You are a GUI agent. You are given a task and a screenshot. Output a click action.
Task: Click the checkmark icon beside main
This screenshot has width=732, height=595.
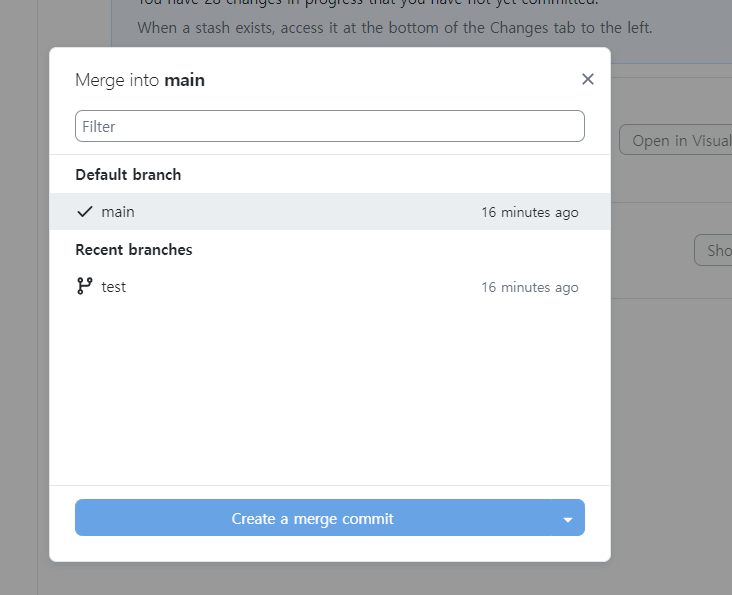coord(84,212)
